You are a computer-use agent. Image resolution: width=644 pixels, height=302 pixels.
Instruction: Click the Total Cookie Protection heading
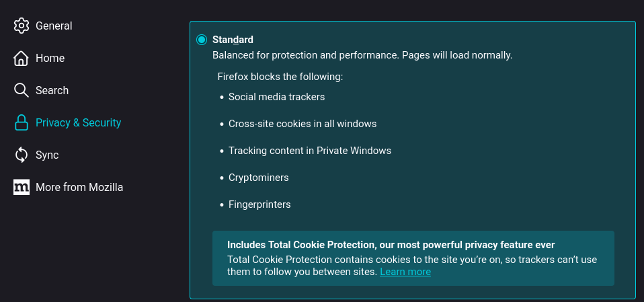click(x=391, y=245)
